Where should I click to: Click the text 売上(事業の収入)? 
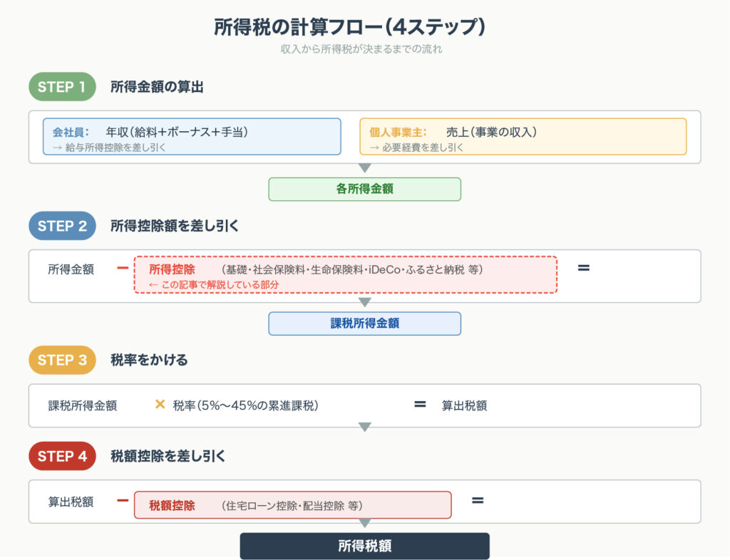point(492,132)
